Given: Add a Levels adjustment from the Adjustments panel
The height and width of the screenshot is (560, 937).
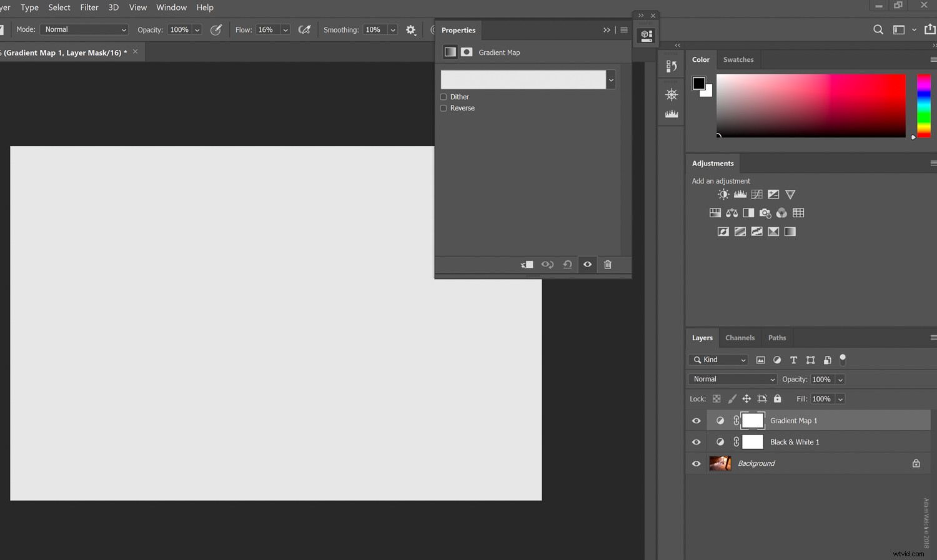Looking at the screenshot, I should (x=740, y=194).
